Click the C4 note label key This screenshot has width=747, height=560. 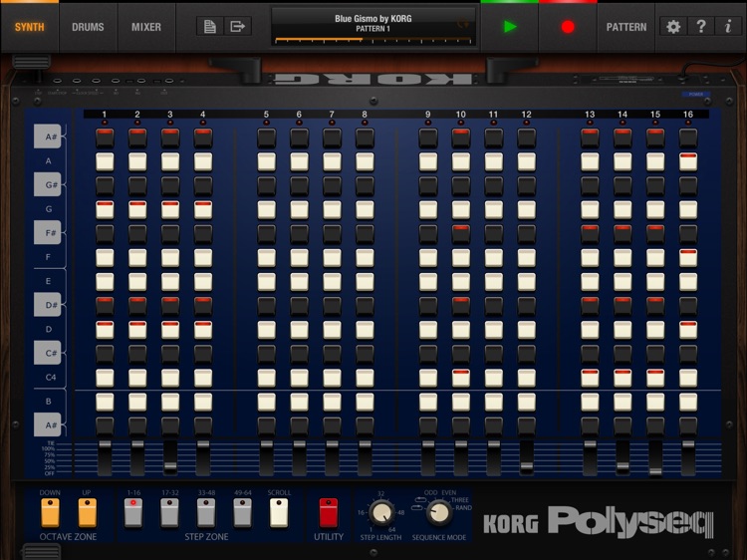[x=49, y=377]
